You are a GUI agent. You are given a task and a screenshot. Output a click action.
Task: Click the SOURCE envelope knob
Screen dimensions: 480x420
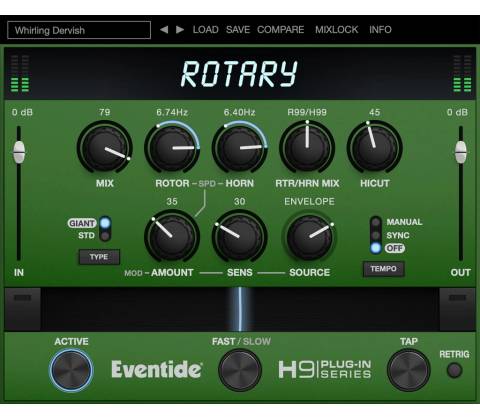pos(310,236)
